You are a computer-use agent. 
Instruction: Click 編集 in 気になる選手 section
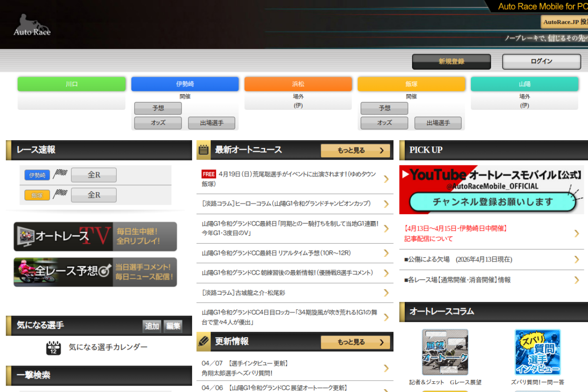click(x=173, y=326)
